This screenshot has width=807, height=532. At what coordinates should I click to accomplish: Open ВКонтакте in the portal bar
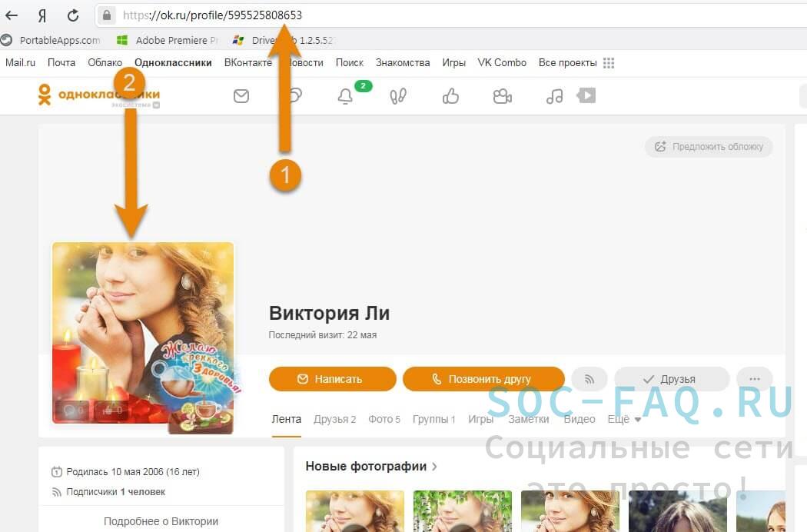(x=248, y=63)
